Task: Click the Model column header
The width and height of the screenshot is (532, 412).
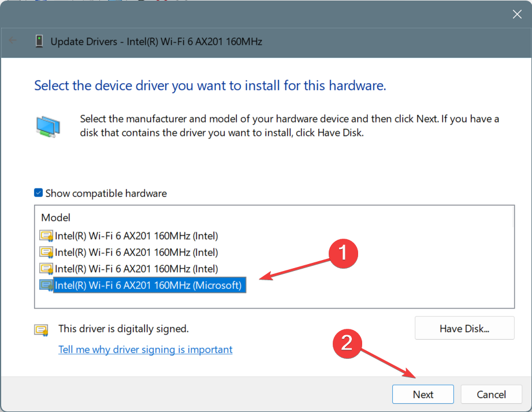Action: (x=55, y=217)
